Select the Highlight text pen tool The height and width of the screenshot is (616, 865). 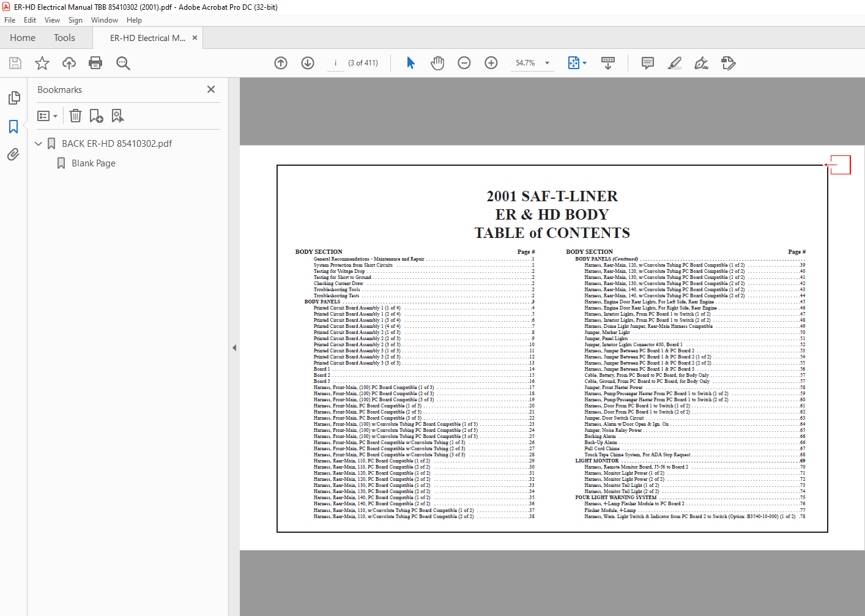click(x=675, y=63)
